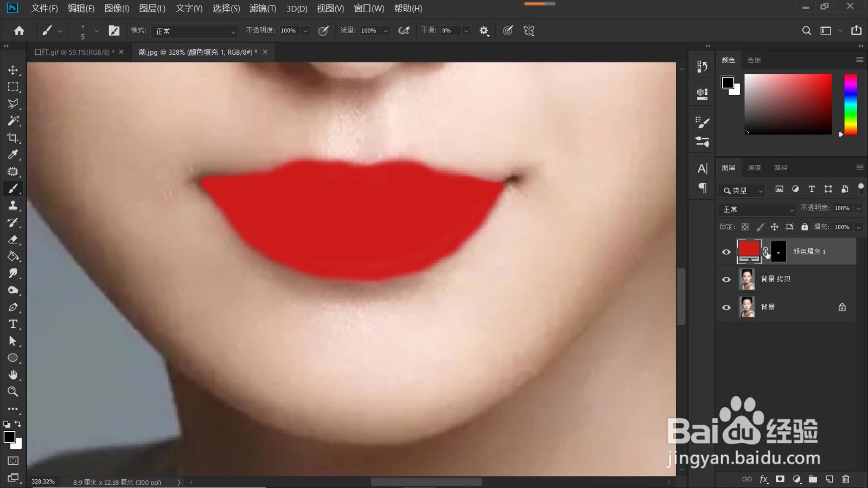Hide the 颜色填充 1 layer
The width and height of the screenshot is (868, 488).
[x=726, y=252]
